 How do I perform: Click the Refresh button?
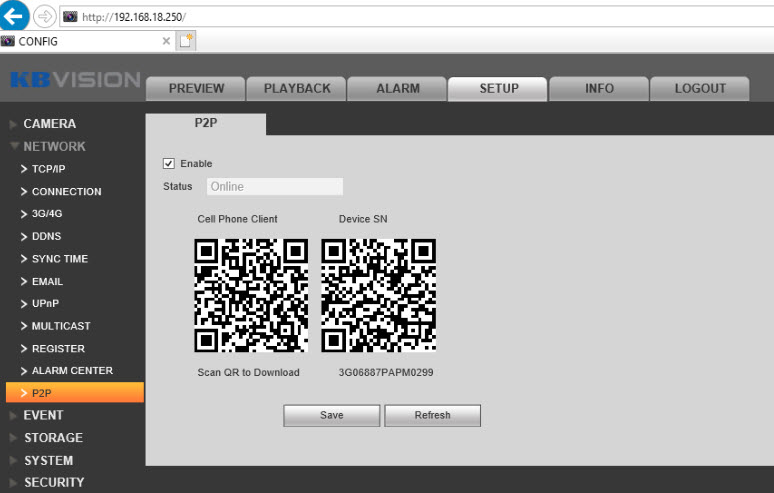[x=432, y=415]
